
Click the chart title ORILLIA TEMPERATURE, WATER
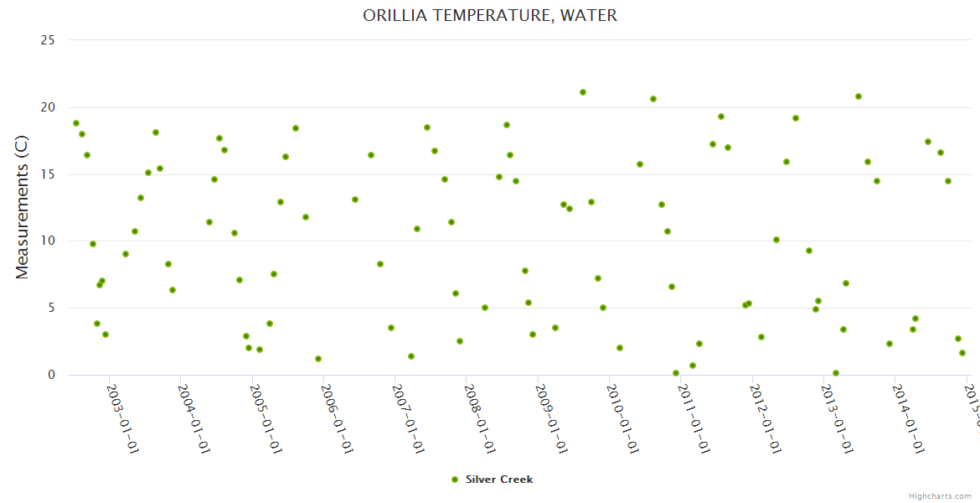coord(490,15)
